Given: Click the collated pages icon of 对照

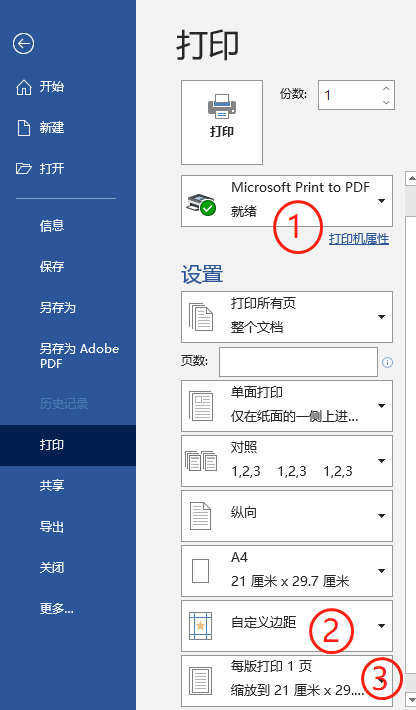Looking at the screenshot, I should pos(201,461).
